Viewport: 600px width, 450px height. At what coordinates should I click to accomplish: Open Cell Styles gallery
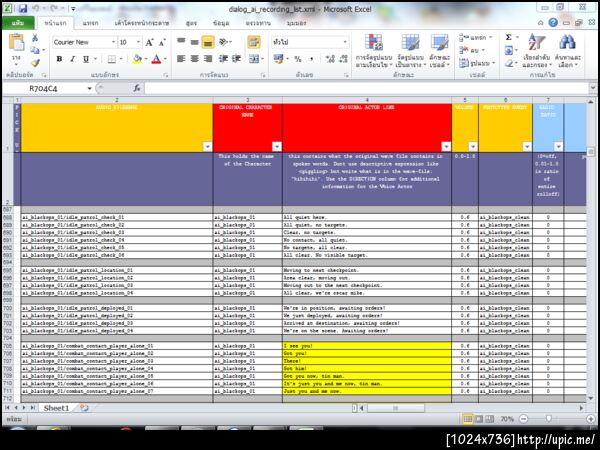point(440,51)
